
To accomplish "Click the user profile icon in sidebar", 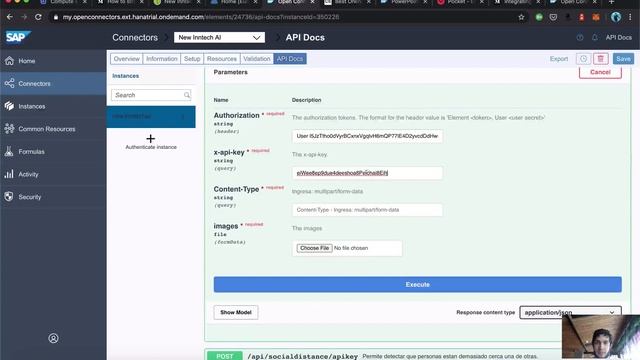I will [53, 338].
